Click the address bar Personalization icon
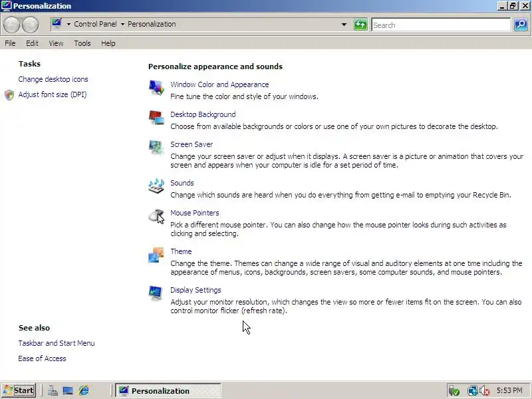The width and height of the screenshot is (532, 399). [x=57, y=24]
